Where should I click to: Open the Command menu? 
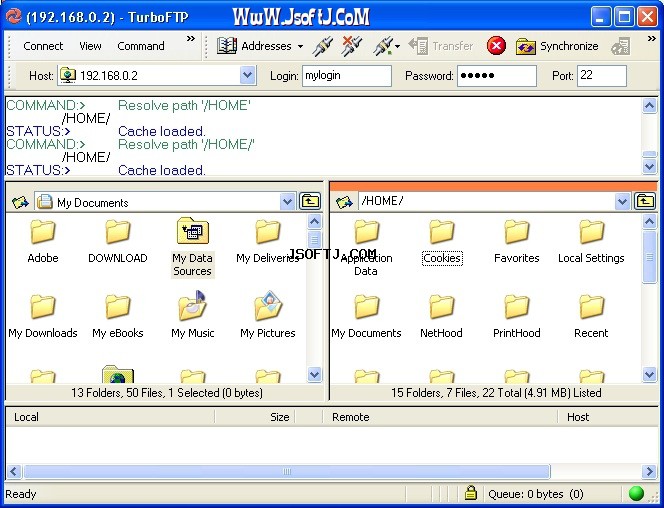point(141,46)
